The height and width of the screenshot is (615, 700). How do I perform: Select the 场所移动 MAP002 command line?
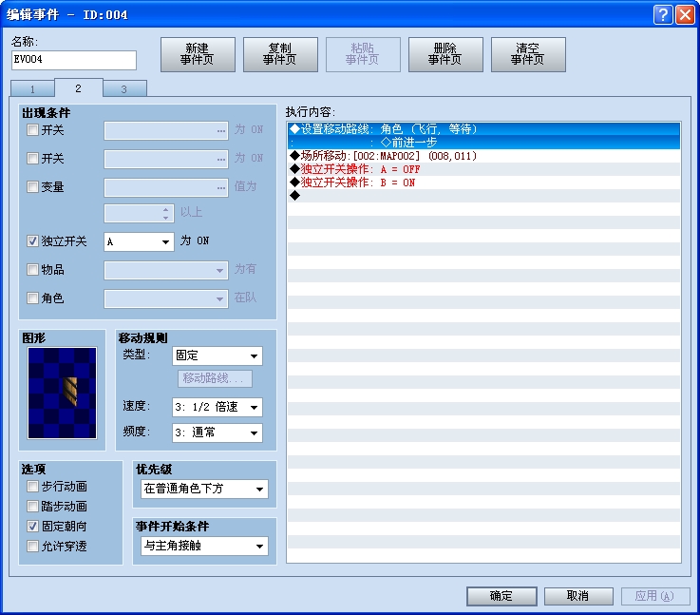[388, 156]
